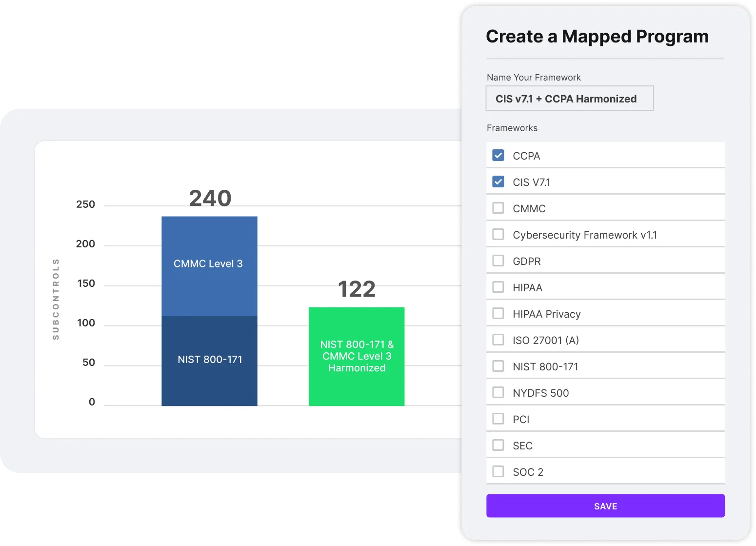This screenshot has height=546, width=756.
Task: Click the SUBCONTROLS axis label
Action: [56, 299]
